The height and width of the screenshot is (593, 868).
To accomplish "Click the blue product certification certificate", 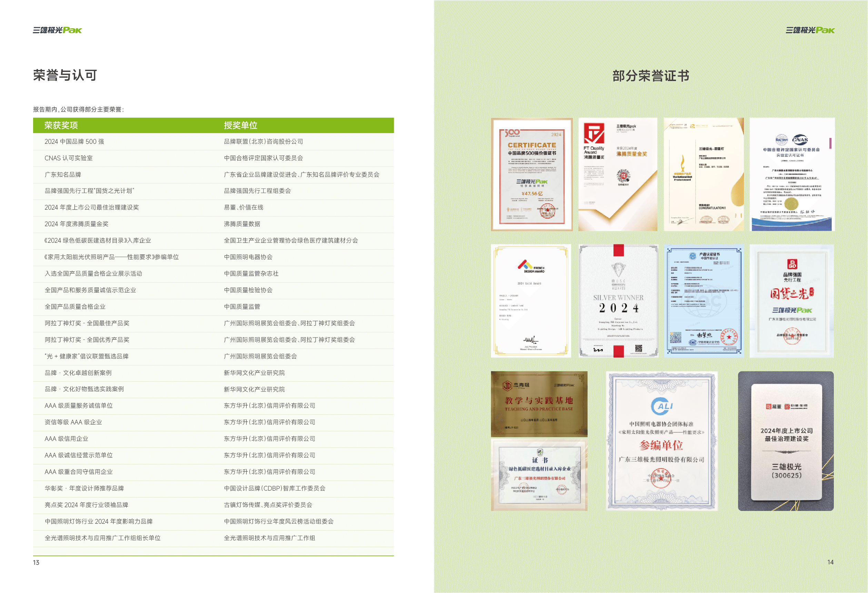I will [x=704, y=301].
